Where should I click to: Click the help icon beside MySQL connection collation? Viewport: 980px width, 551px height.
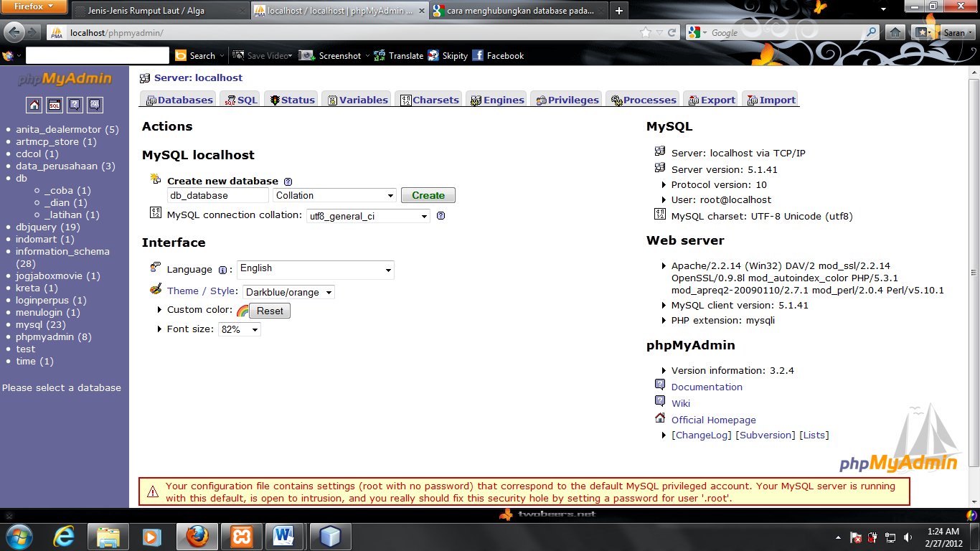click(440, 215)
